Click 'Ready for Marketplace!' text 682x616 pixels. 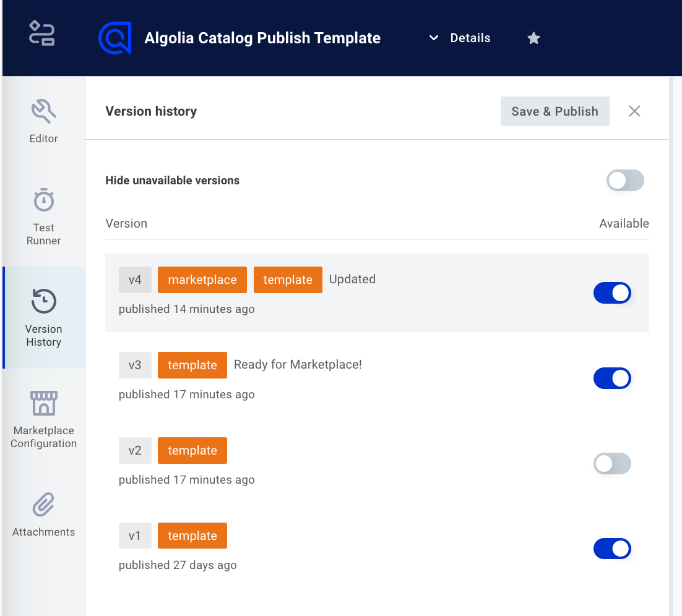pos(298,364)
